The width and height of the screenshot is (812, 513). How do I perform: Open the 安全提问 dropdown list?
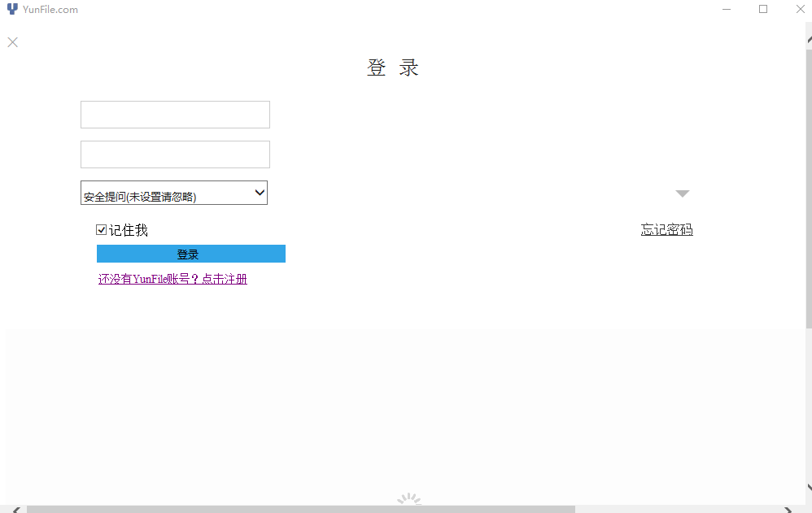[x=174, y=193]
